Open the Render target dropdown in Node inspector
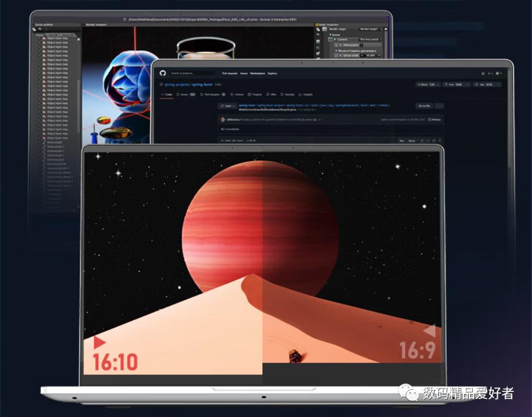Image resolution: width=532 pixels, height=417 pixels. click(371, 30)
